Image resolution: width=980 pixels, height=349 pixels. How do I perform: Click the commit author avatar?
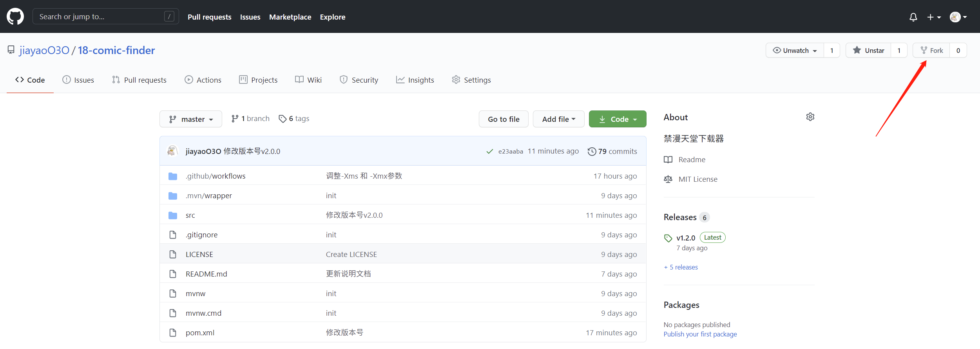pos(172,151)
